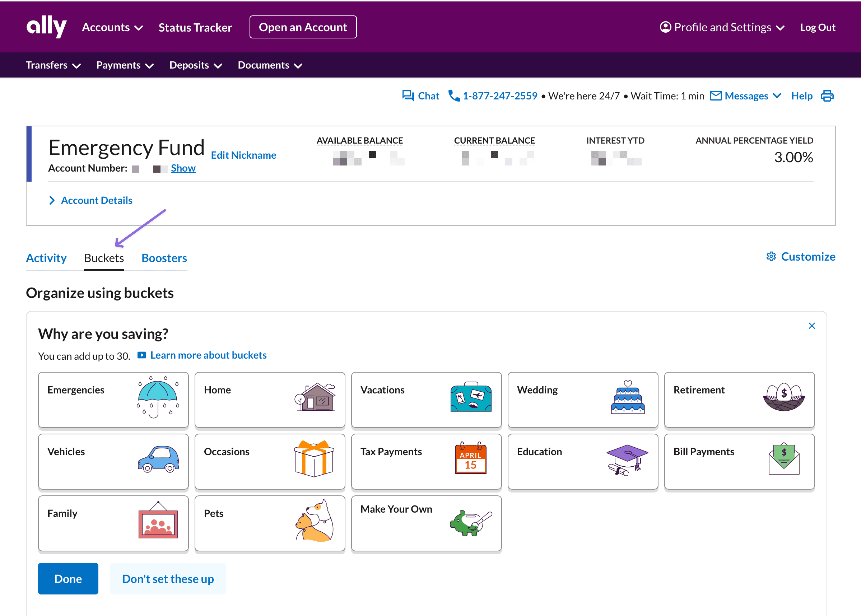Click the Vacations suitcase icon

tap(471, 397)
